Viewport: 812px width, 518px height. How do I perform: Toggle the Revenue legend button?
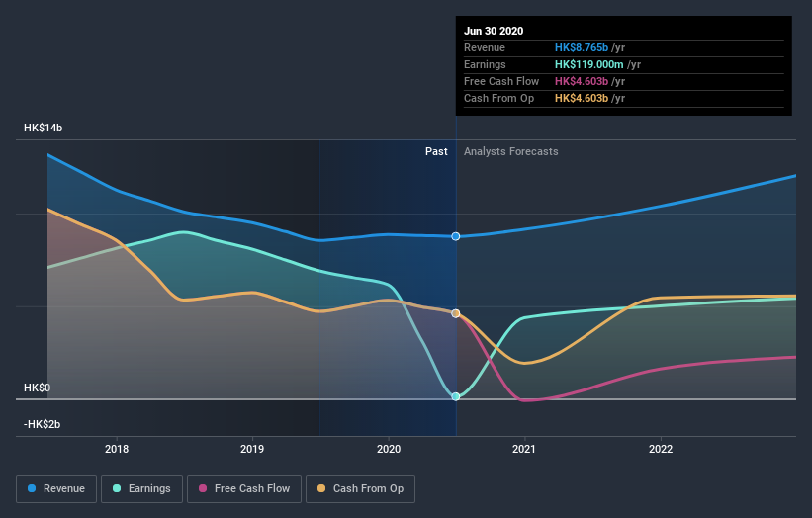56,489
